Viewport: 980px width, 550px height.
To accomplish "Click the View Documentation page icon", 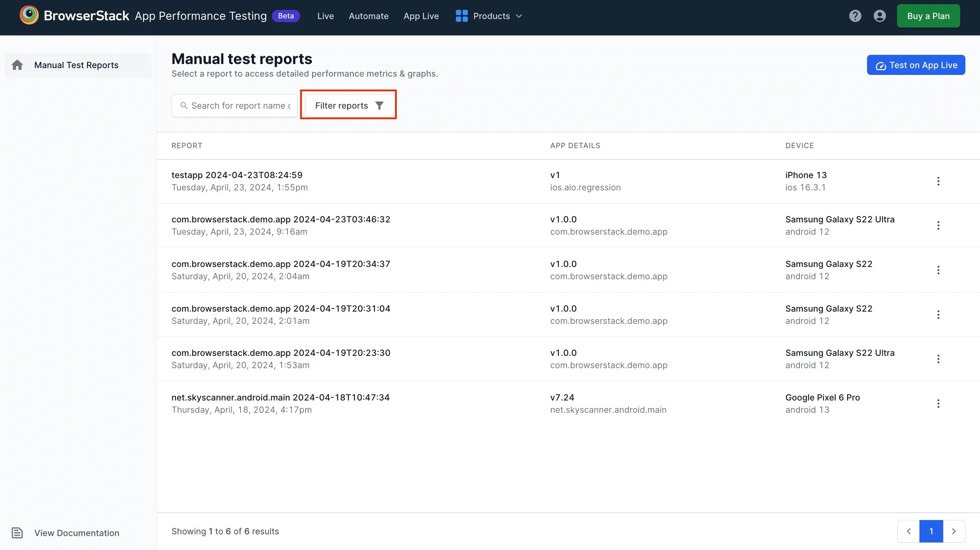I will coord(17,533).
